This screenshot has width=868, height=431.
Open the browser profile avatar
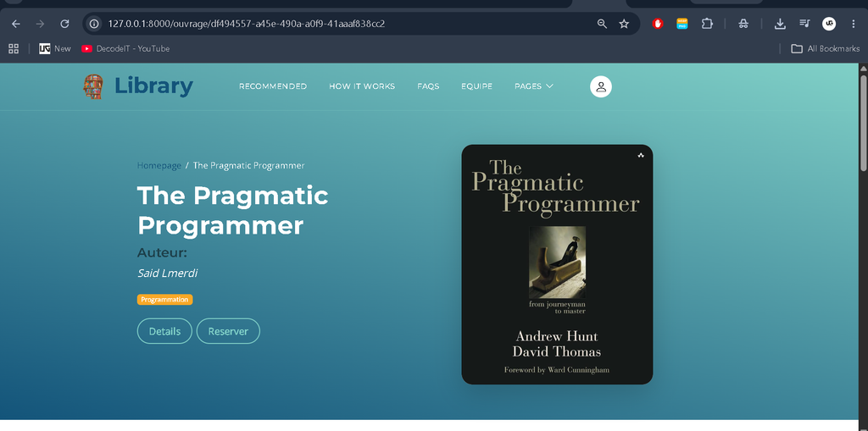829,24
